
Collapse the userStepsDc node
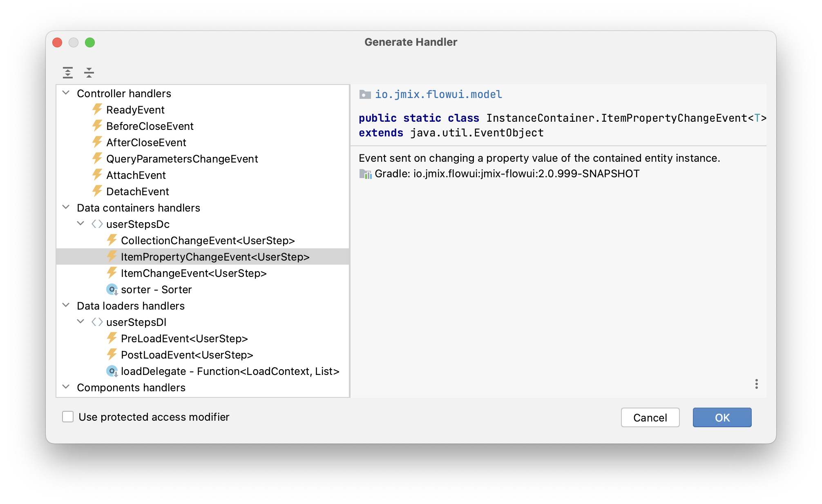pos(80,224)
